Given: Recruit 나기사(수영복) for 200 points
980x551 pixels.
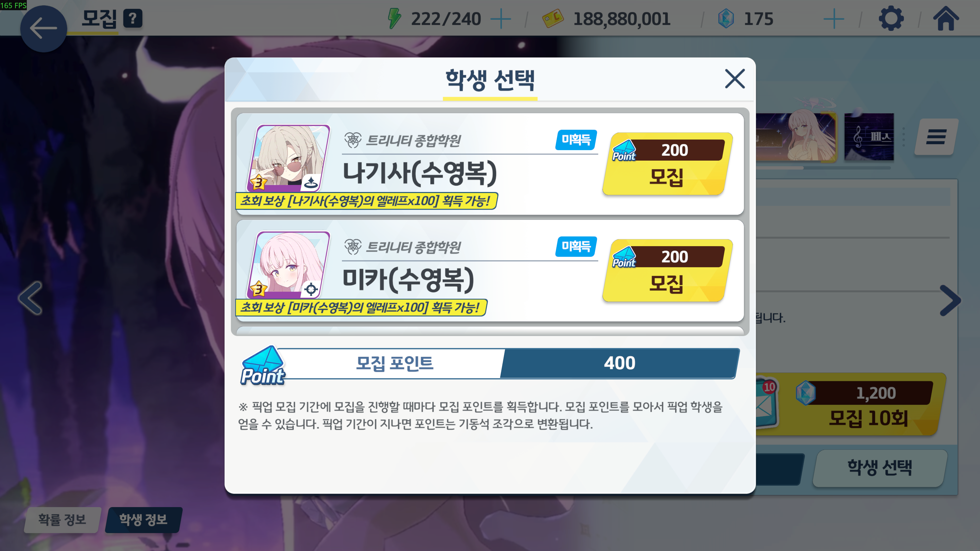Looking at the screenshot, I should click(667, 164).
